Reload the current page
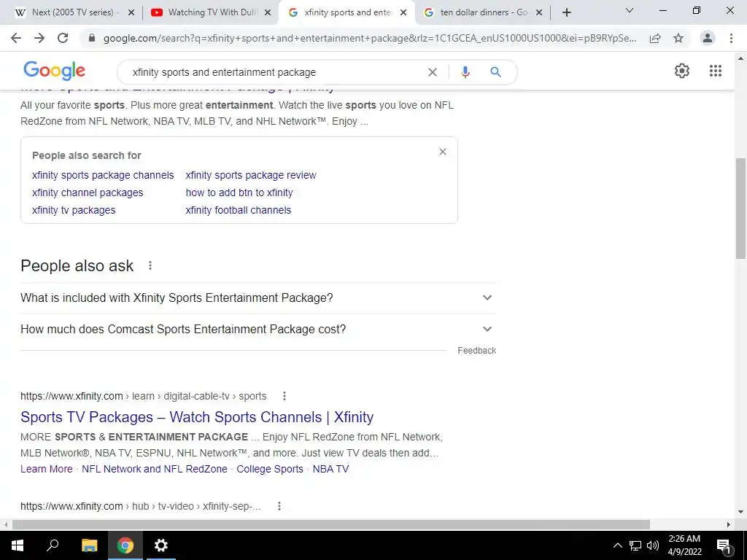 [63, 38]
